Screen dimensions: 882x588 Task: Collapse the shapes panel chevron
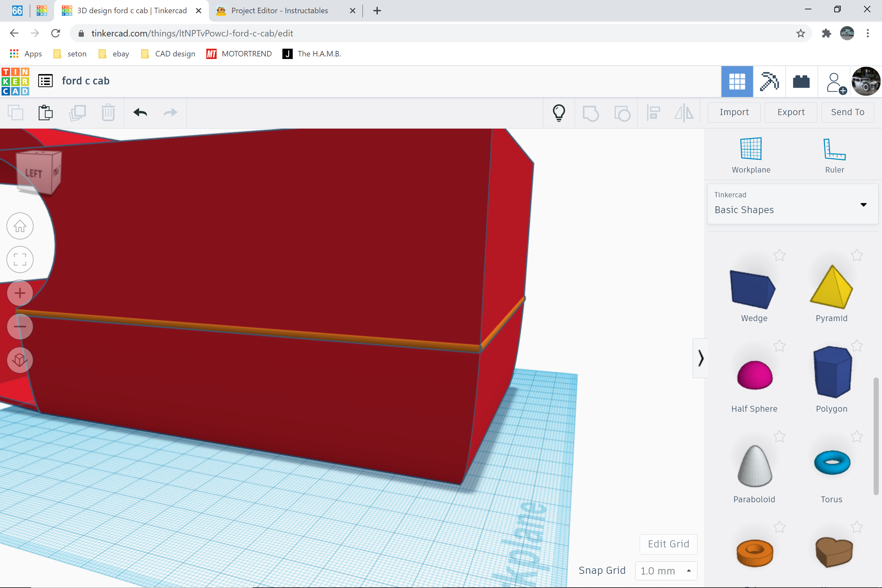click(700, 358)
